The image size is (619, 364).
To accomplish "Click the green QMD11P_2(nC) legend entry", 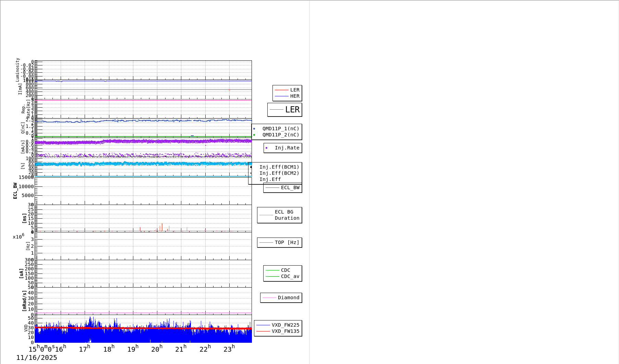I will [280, 135].
